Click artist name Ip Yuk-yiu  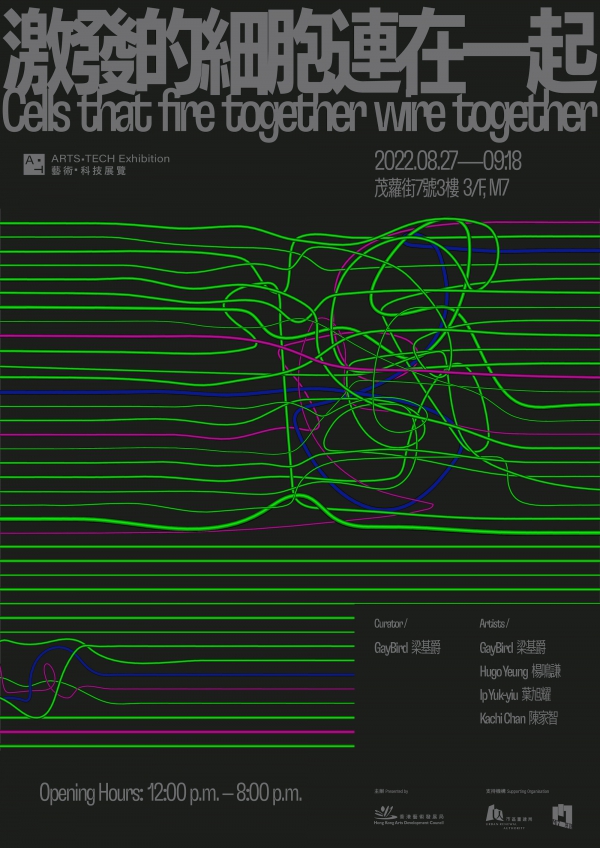pyautogui.click(x=519, y=695)
